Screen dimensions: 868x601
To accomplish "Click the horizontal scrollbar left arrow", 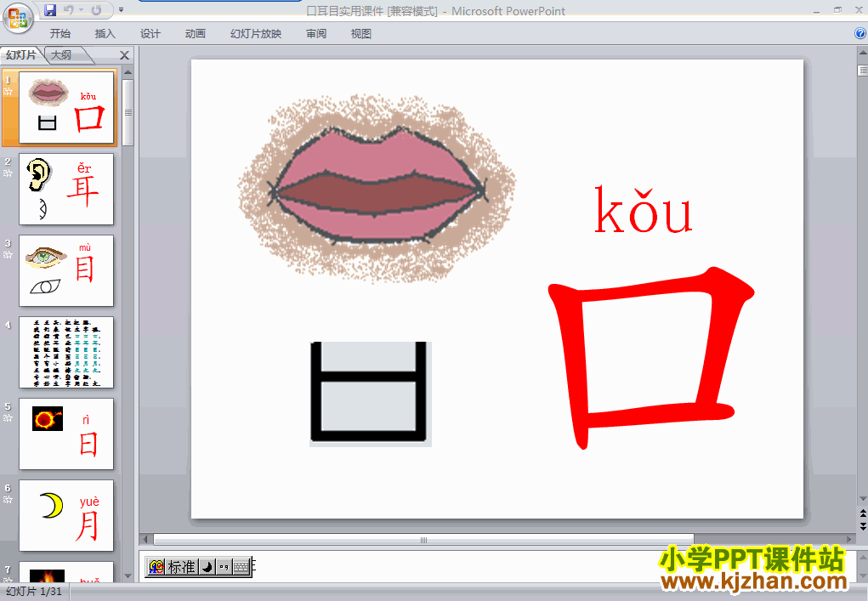I will (145, 539).
